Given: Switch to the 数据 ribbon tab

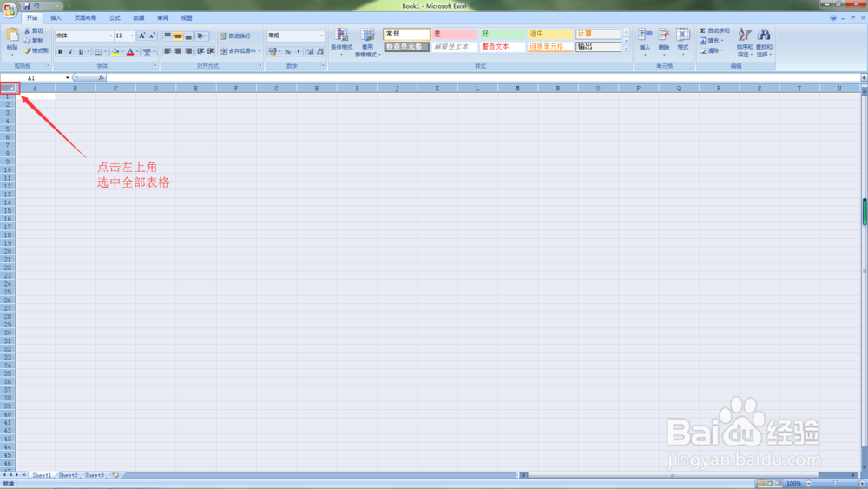Looking at the screenshot, I should click(x=138, y=18).
